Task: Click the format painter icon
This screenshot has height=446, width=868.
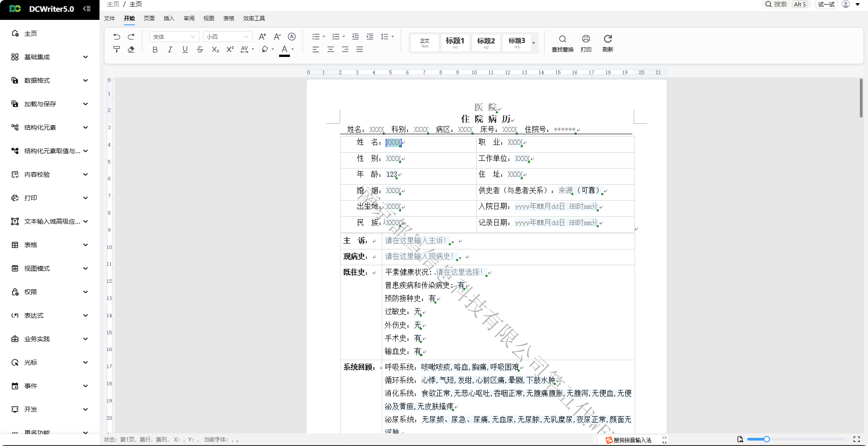Action: click(117, 49)
